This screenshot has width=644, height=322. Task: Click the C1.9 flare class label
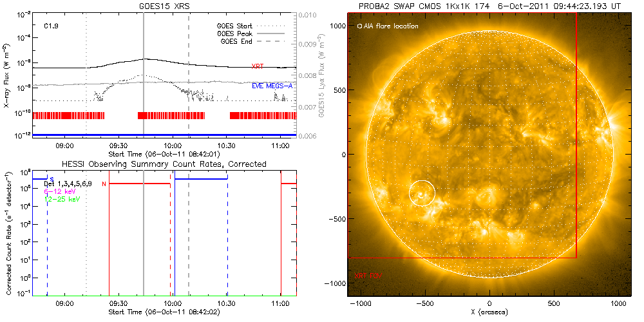pyautogui.click(x=52, y=26)
